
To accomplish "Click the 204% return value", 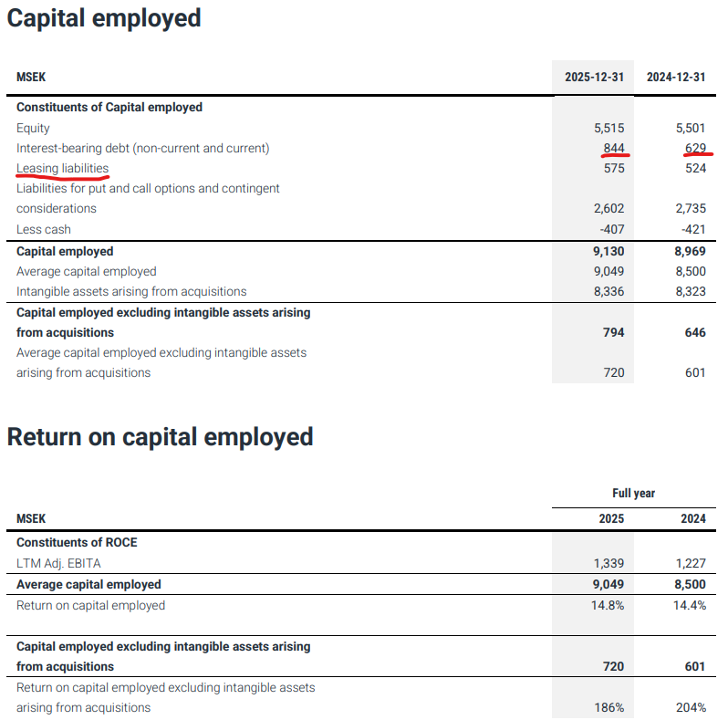I will coord(691,707).
